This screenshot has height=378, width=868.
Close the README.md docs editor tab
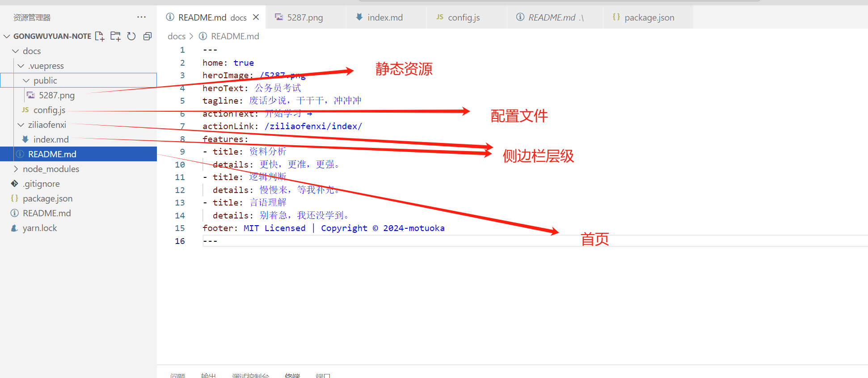(256, 17)
